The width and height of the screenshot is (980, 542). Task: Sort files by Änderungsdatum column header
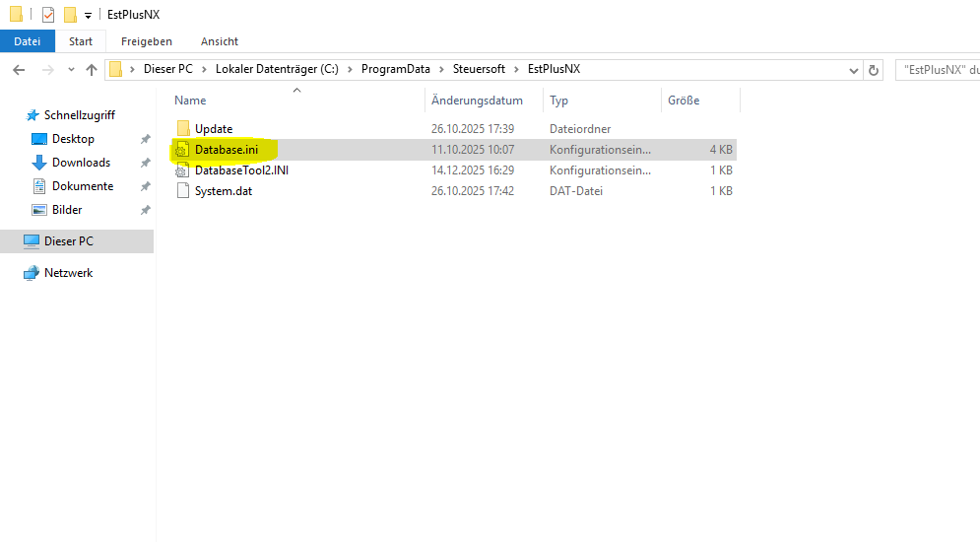477,101
